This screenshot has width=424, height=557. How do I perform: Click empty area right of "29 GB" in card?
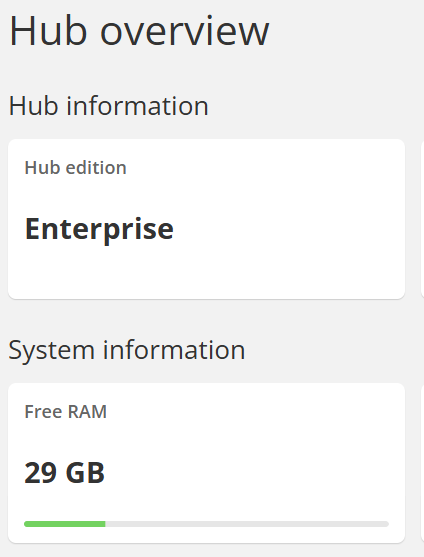(x=249, y=473)
